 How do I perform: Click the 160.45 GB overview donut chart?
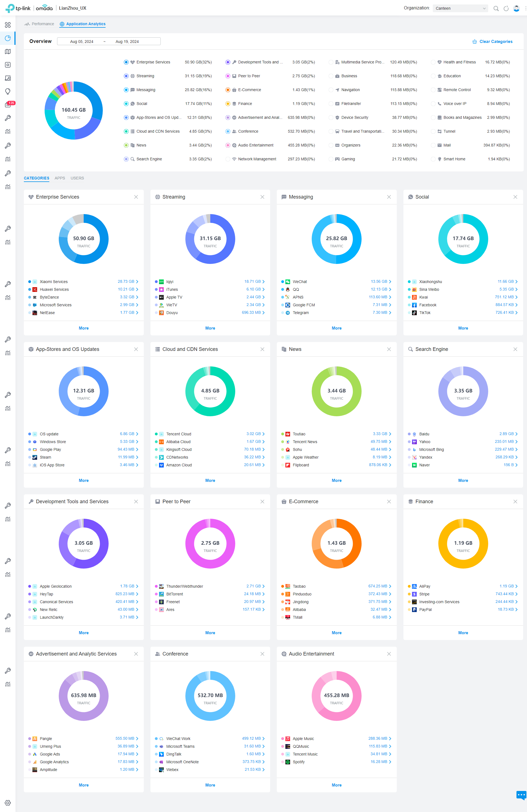click(x=74, y=110)
